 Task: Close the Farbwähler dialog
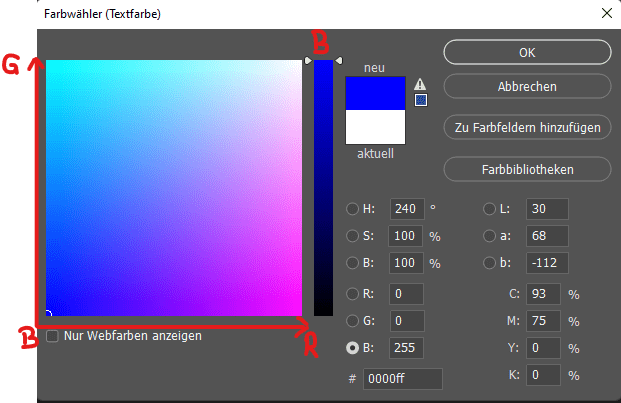click(606, 13)
